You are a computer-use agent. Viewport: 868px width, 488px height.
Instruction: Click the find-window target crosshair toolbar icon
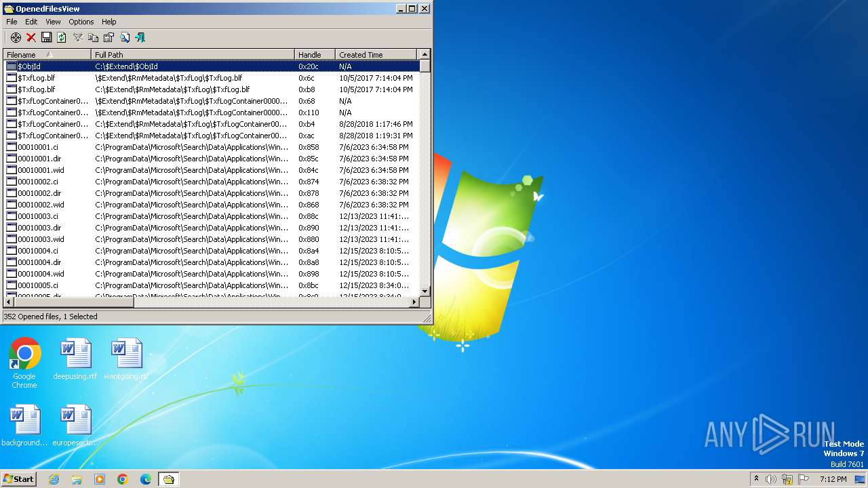tap(16, 37)
